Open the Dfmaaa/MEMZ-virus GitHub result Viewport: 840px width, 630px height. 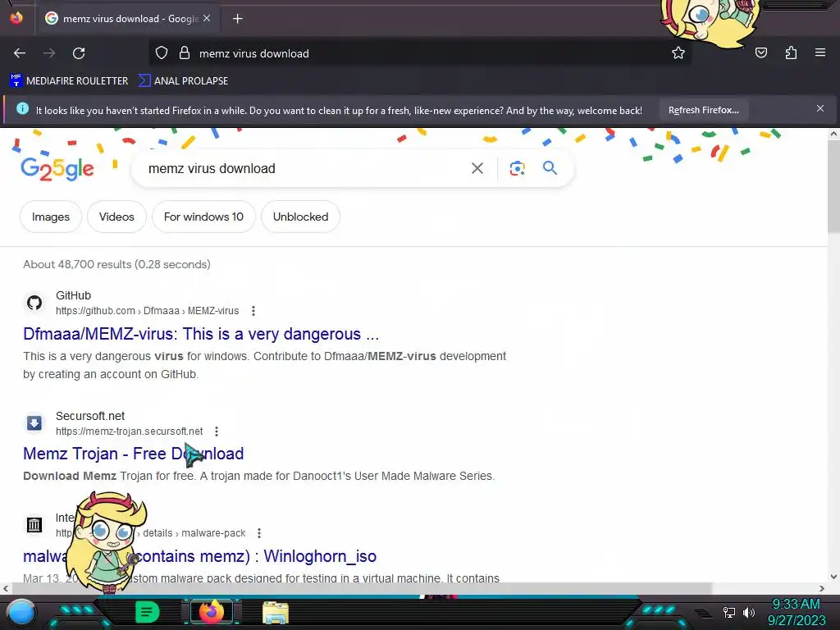point(201,335)
